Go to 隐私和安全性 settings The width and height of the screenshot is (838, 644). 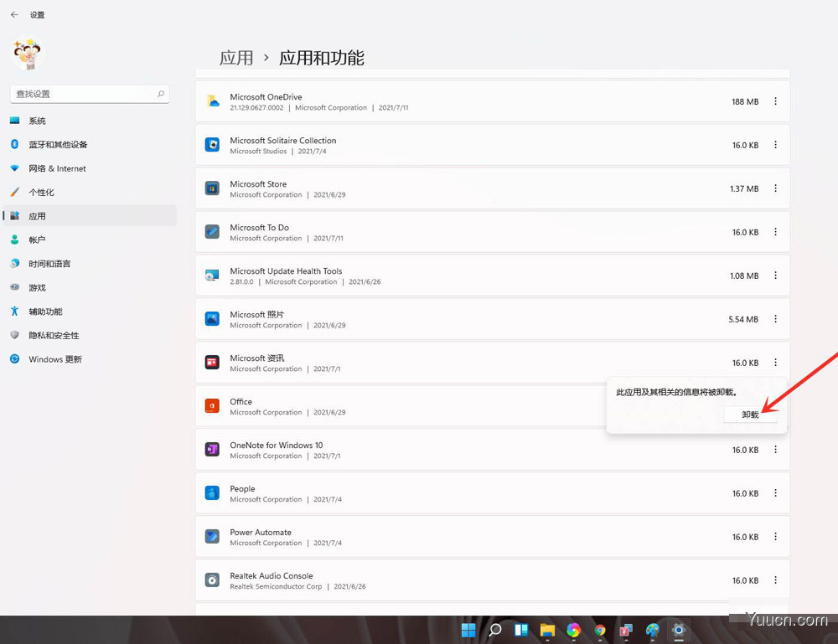point(54,336)
